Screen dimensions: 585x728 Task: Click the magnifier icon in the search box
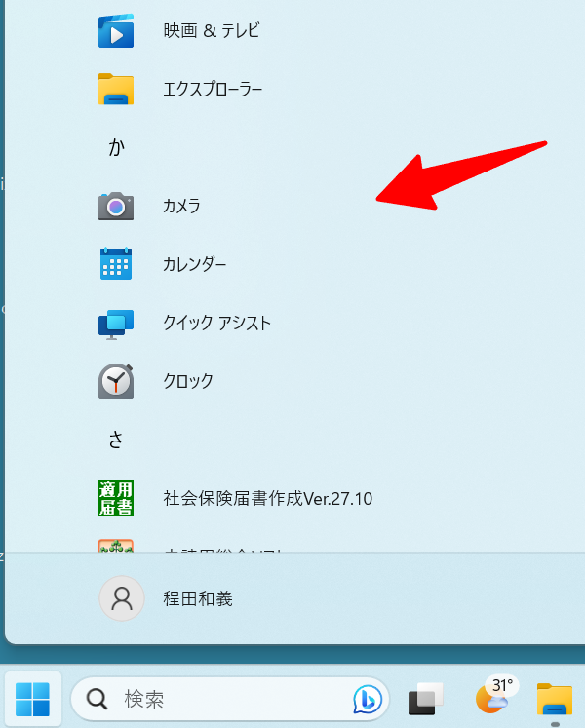pyautogui.click(x=97, y=699)
